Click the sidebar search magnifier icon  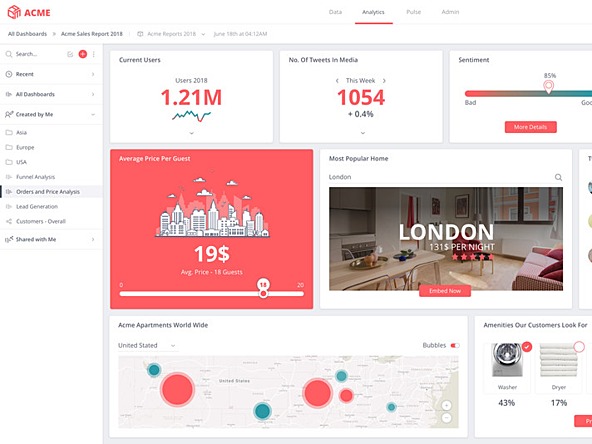(x=9, y=54)
